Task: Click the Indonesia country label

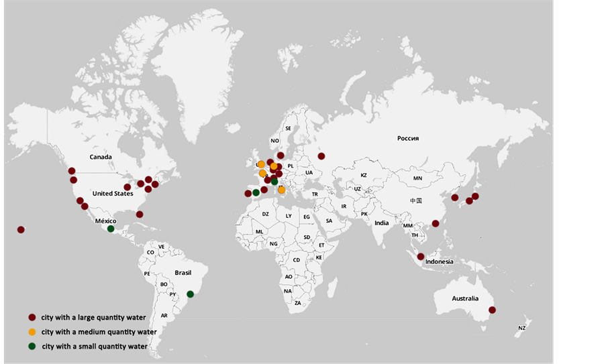Action: tap(439, 261)
